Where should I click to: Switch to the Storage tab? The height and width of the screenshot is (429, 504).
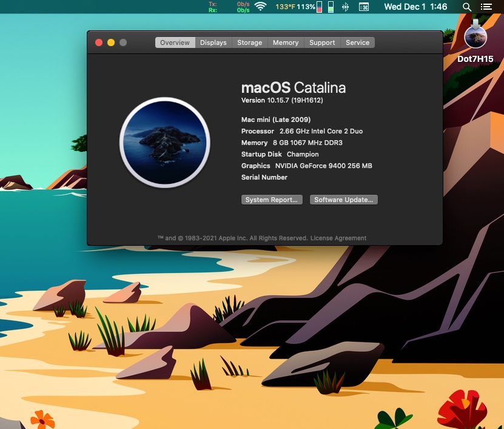click(249, 42)
